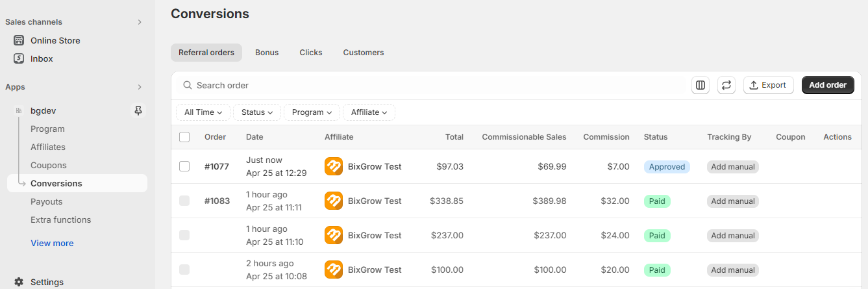Unpin the bgdev app with the pin icon
The width and height of the screenshot is (868, 289).
[138, 110]
